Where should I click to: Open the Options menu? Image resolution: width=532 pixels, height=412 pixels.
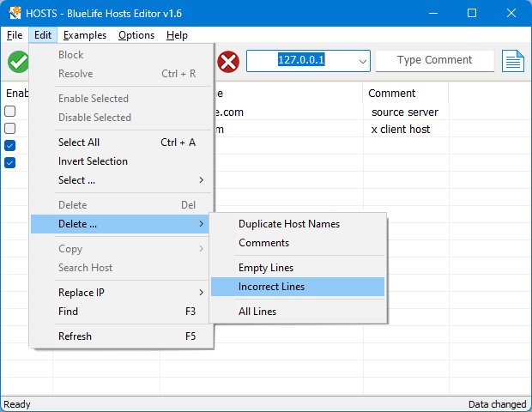pyautogui.click(x=136, y=35)
